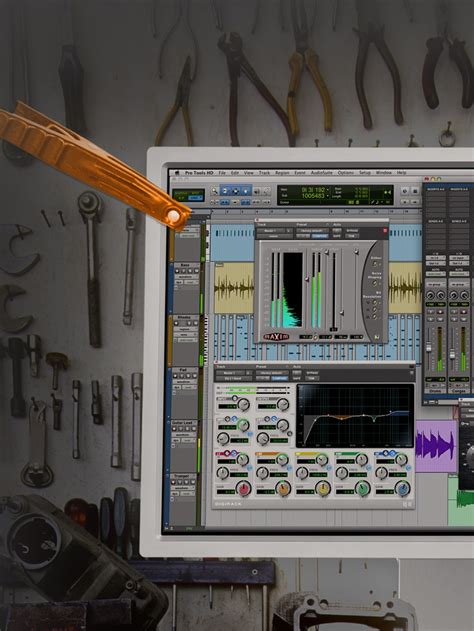The height and width of the screenshot is (631, 474).
Task: Select the Pencil tool in toolbar
Action: point(266,191)
